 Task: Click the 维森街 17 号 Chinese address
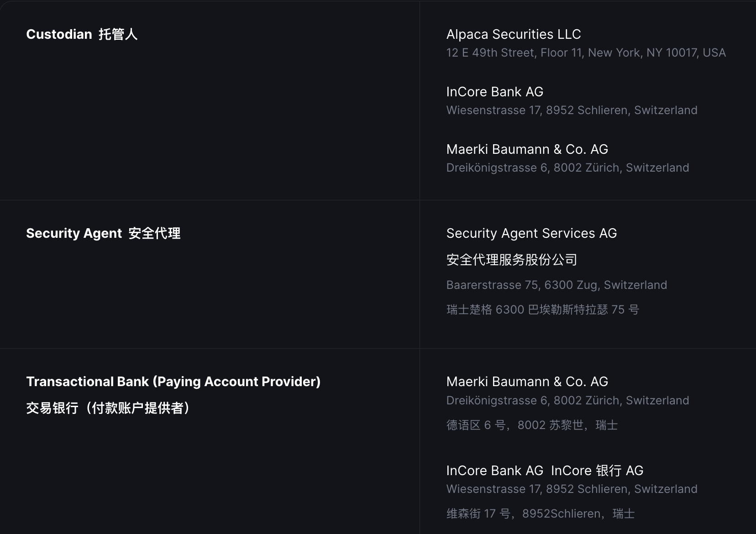[x=541, y=514]
